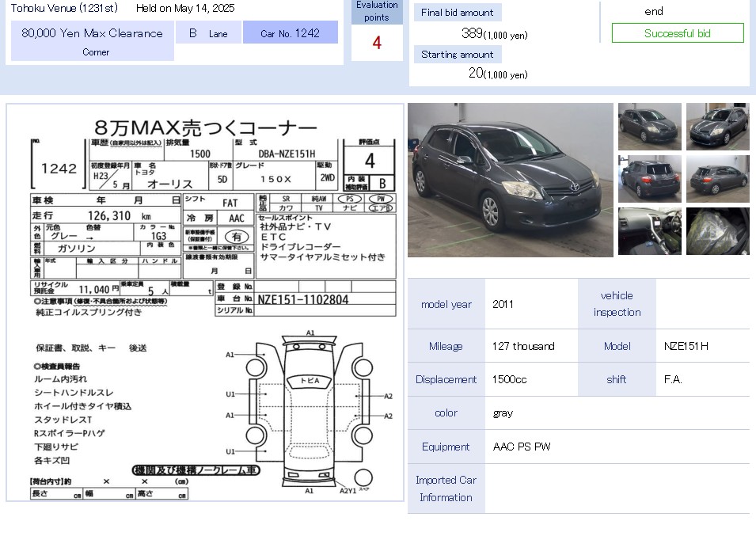Click the Car No. 1242 label

click(291, 32)
